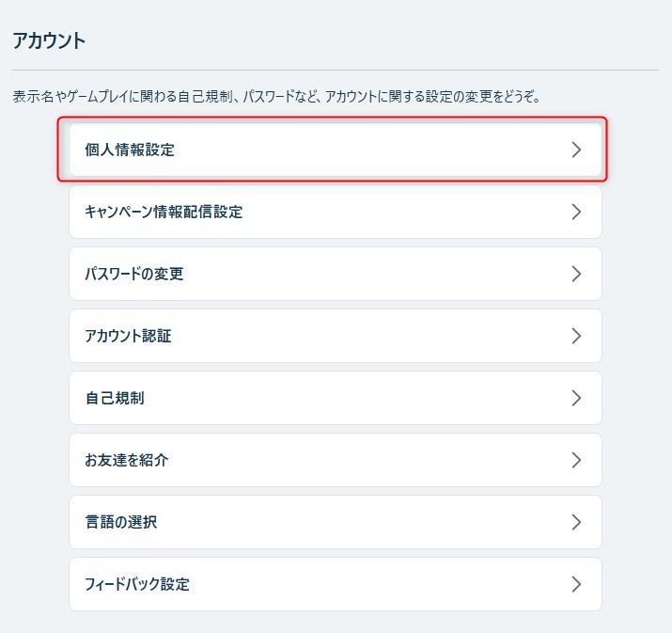Image resolution: width=672 pixels, height=633 pixels.
Task: Click chevron arrow on アカウント認証 row
Action: tap(576, 336)
